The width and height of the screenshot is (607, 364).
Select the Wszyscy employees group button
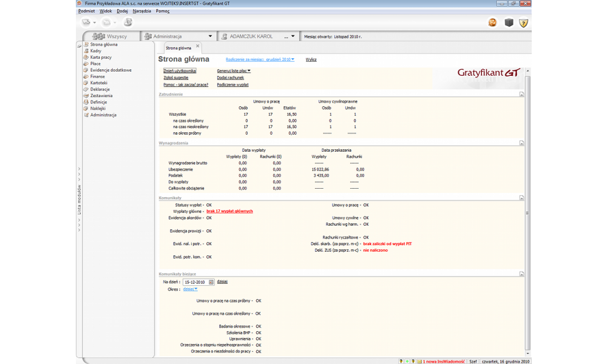click(110, 36)
